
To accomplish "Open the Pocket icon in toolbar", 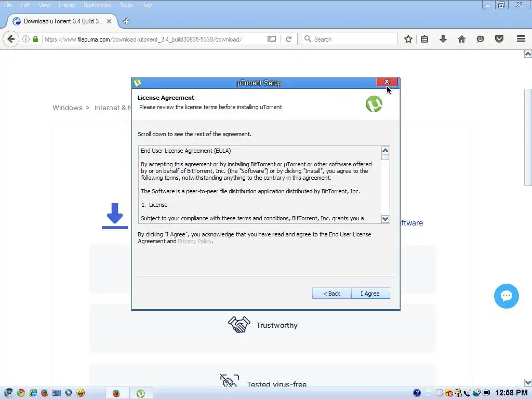I will [x=499, y=39].
